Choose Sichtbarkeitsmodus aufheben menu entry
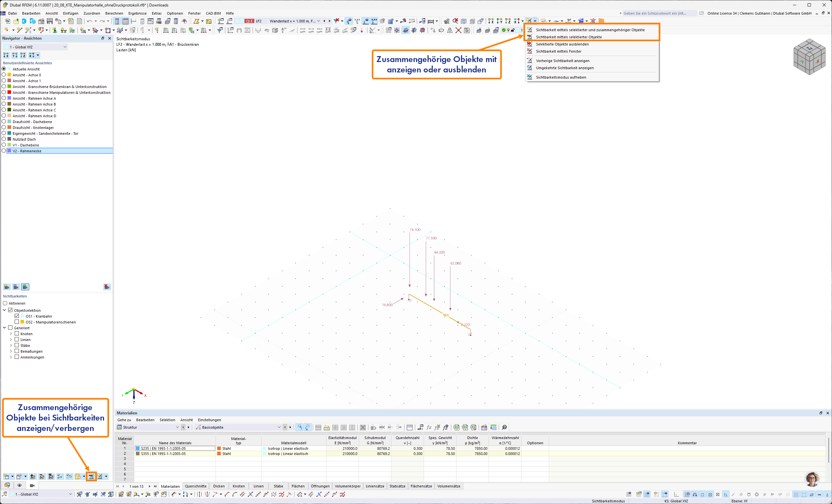This screenshot has width=832, height=504. [x=561, y=77]
